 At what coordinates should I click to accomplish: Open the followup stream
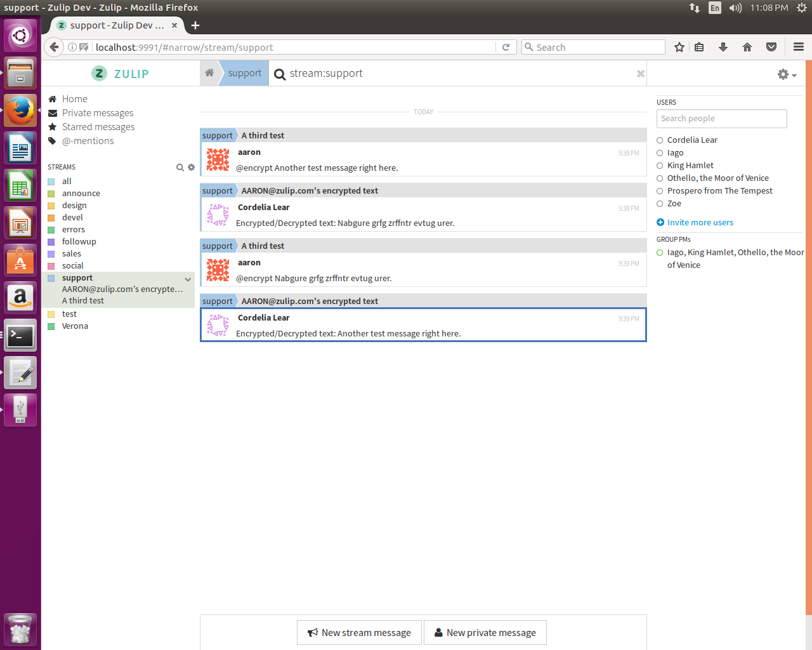(79, 242)
